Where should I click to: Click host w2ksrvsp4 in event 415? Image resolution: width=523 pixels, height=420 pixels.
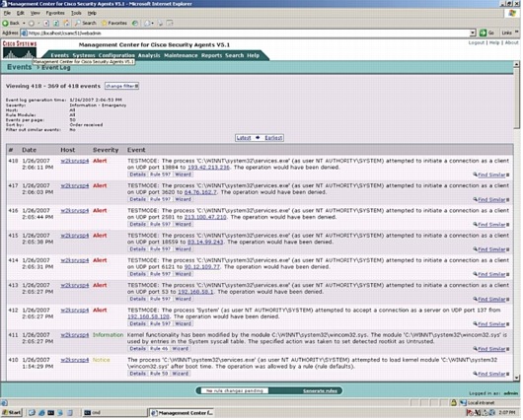[x=75, y=236]
